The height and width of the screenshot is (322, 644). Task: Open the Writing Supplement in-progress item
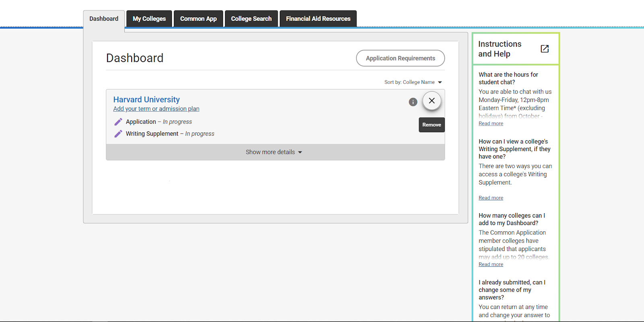pos(152,134)
